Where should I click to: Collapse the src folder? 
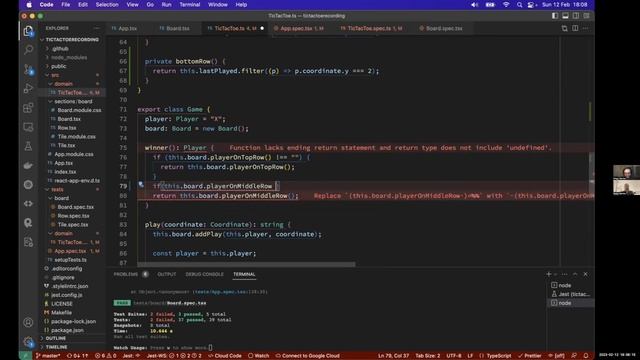point(55,75)
